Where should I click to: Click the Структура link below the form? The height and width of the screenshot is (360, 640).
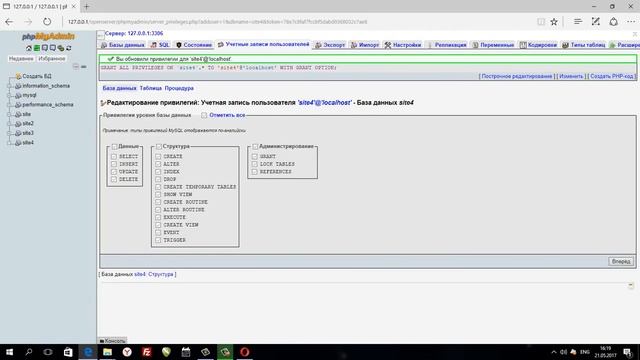point(160,274)
